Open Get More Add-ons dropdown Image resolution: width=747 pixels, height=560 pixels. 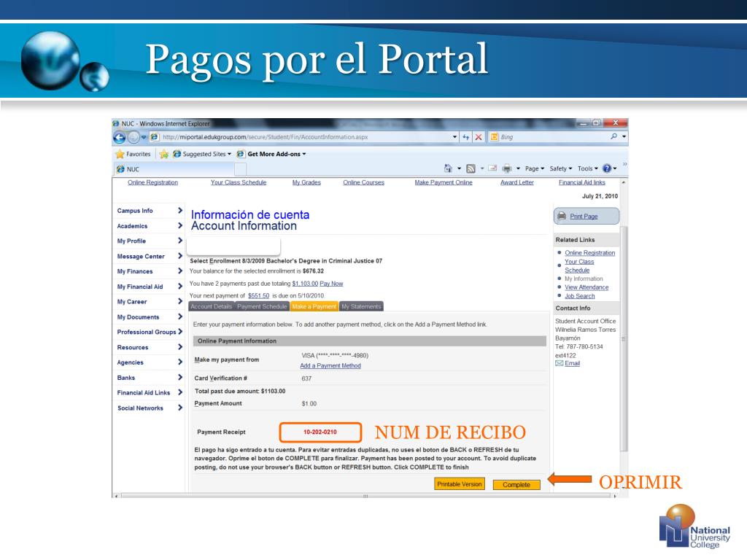pyautogui.click(x=271, y=155)
